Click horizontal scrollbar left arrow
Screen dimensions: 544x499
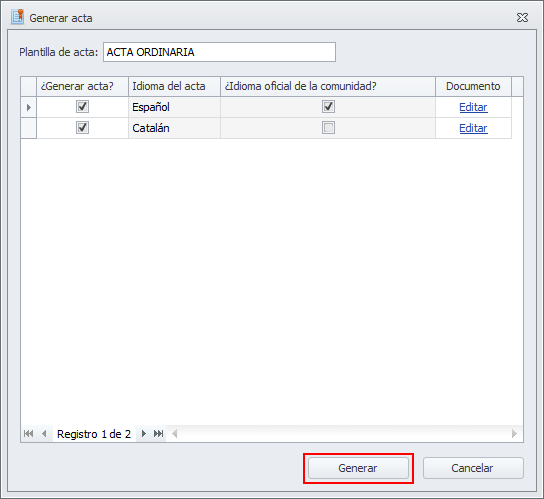coord(175,433)
